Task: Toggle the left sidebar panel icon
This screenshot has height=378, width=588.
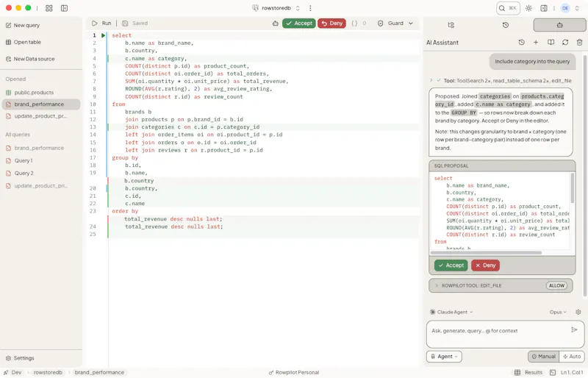Action: pos(64,8)
